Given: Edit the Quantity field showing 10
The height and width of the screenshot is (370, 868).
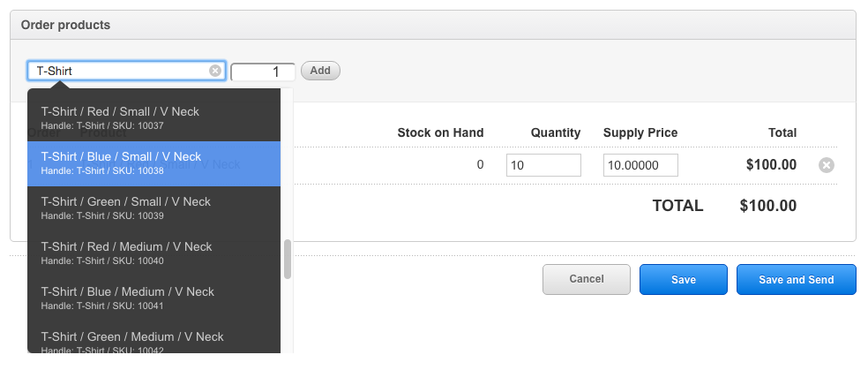Looking at the screenshot, I should pyautogui.click(x=543, y=165).
